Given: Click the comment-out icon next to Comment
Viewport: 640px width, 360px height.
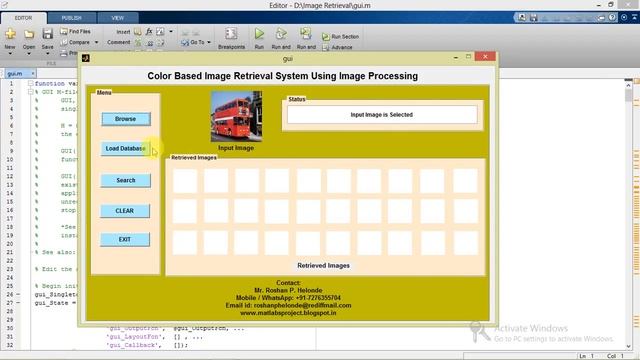Looking at the screenshot, I should click(138, 42).
